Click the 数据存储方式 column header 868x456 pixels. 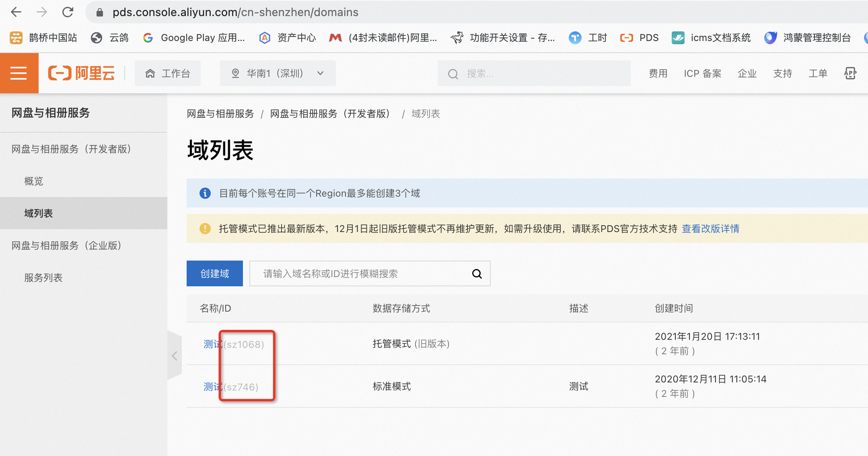pyautogui.click(x=401, y=308)
